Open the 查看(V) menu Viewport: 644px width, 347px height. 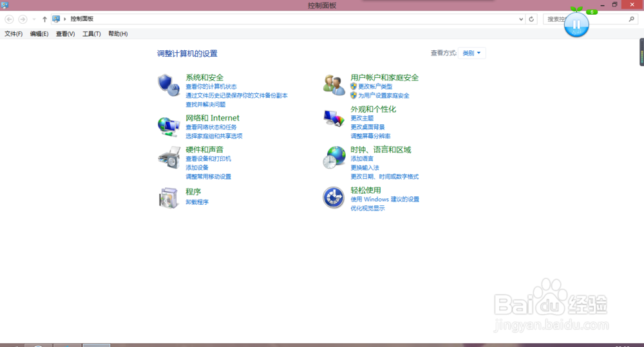click(x=65, y=33)
